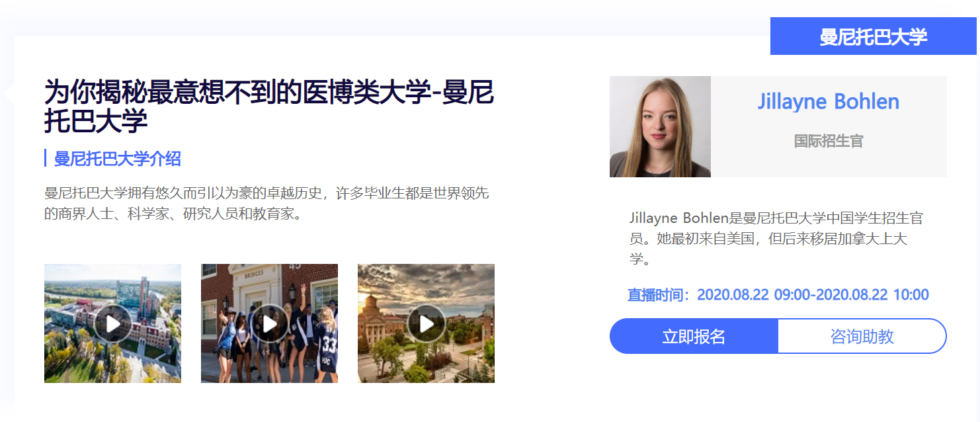Click the 咨询助教 button

[862, 336]
